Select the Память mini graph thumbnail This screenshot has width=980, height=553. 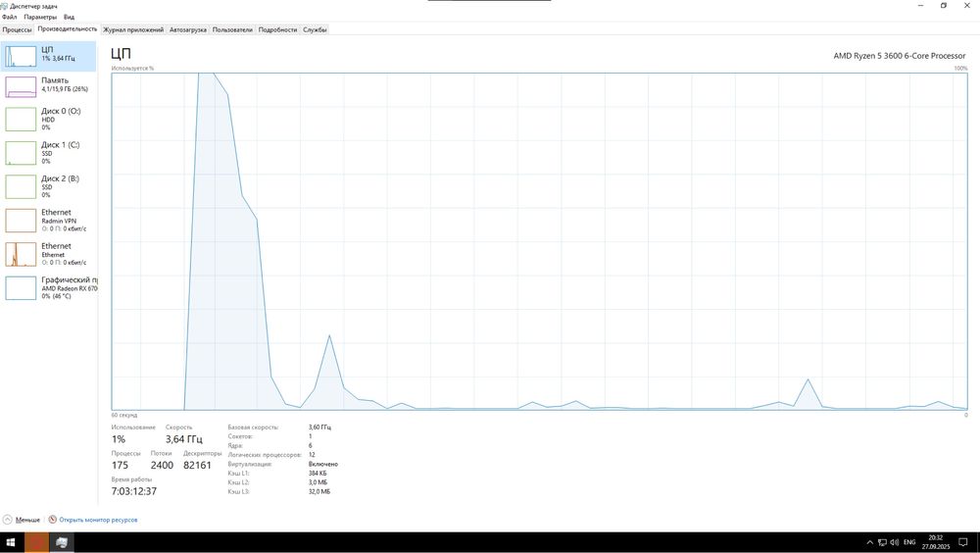click(21, 87)
